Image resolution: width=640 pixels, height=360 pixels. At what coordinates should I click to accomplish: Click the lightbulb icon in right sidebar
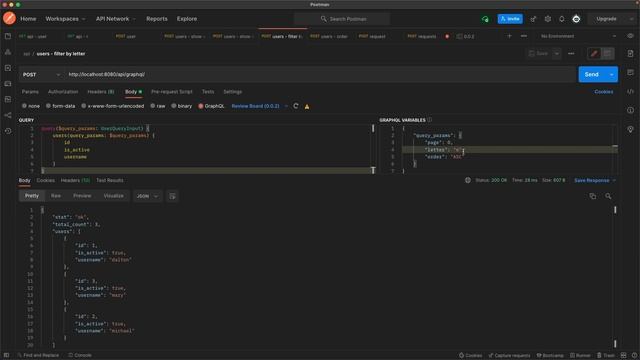630,129
